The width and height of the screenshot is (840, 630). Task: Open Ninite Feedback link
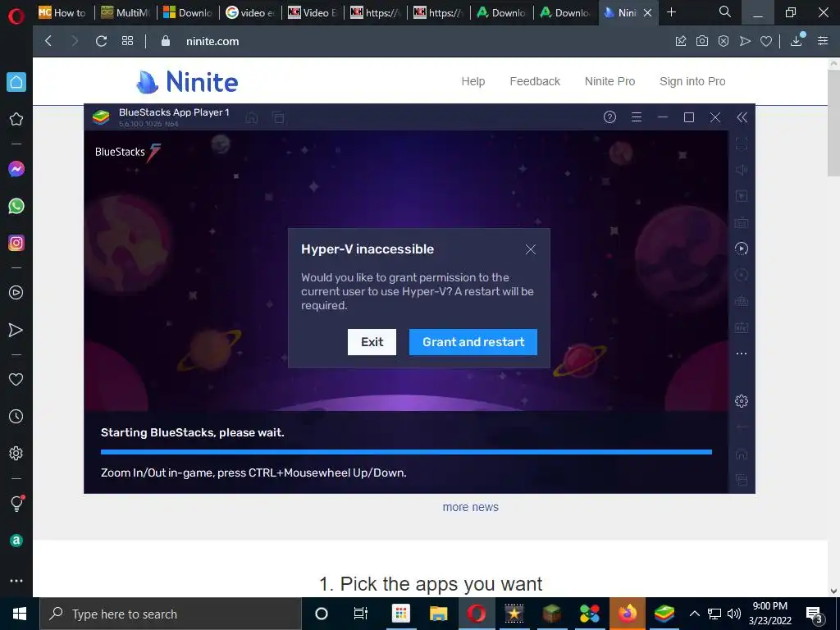coord(535,81)
